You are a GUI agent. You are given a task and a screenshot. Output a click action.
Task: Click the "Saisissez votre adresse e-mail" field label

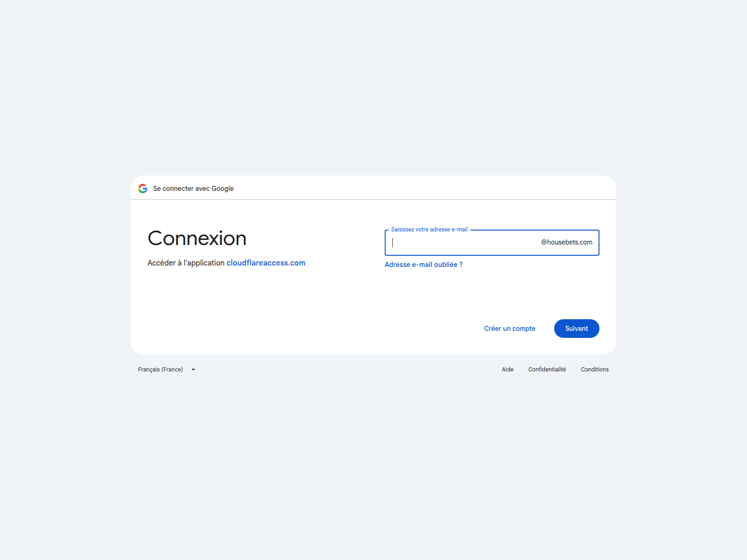(x=429, y=230)
